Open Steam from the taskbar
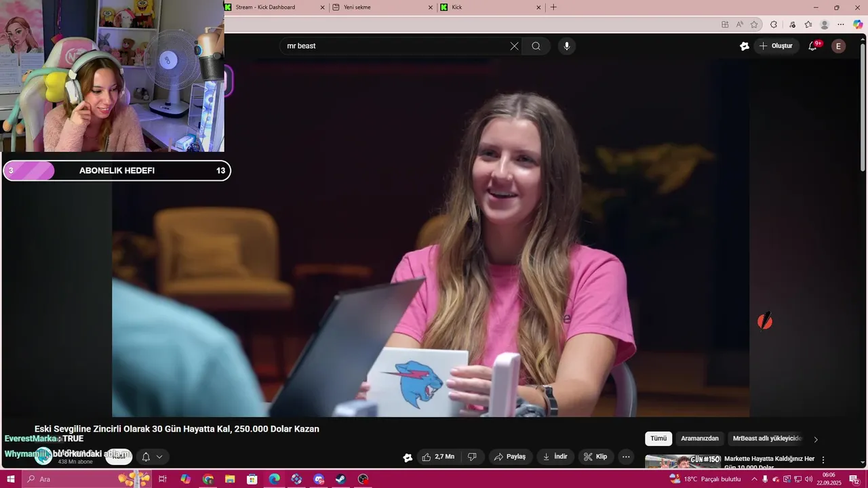This screenshot has height=488, width=868. 340,479
